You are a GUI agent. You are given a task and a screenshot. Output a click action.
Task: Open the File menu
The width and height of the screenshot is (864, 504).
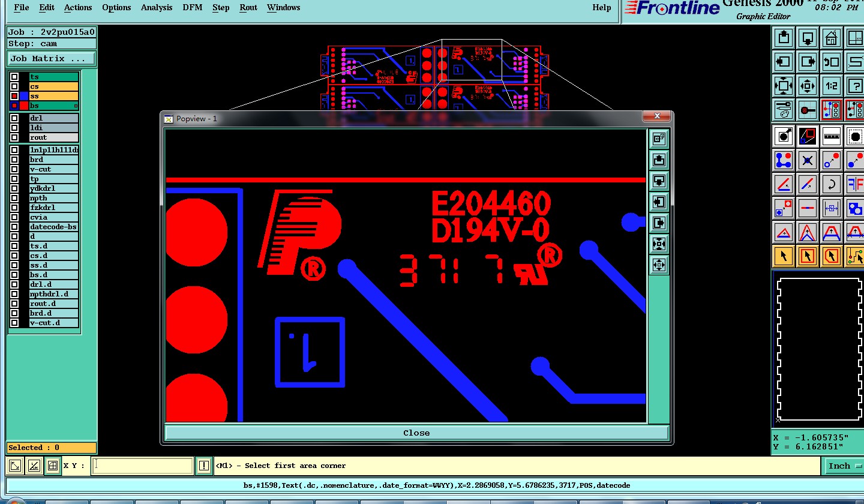pos(21,8)
